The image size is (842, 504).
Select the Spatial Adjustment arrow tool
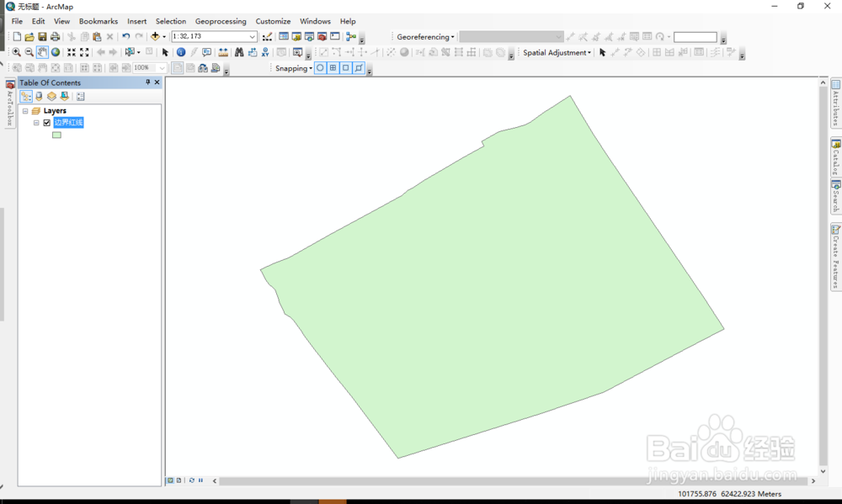click(x=603, y=52)
